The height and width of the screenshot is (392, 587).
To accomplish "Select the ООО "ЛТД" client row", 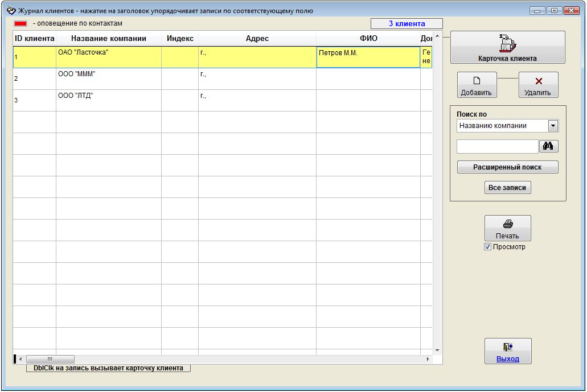I will (108, 100).
